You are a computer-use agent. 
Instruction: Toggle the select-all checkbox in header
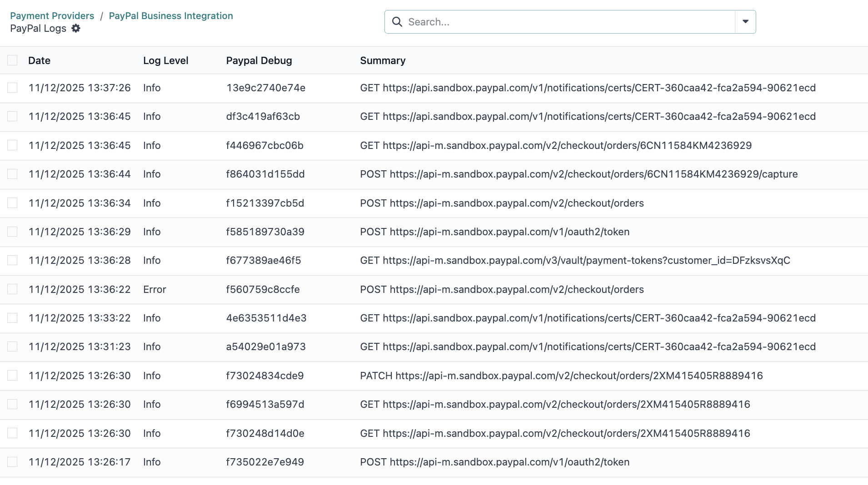(x=12, y=60)
